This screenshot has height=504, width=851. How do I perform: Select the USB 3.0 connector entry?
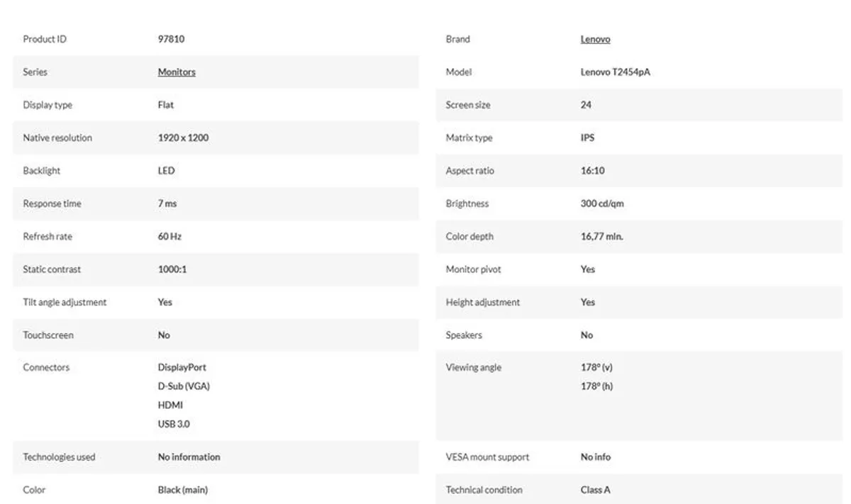click(x=174, y=424)
